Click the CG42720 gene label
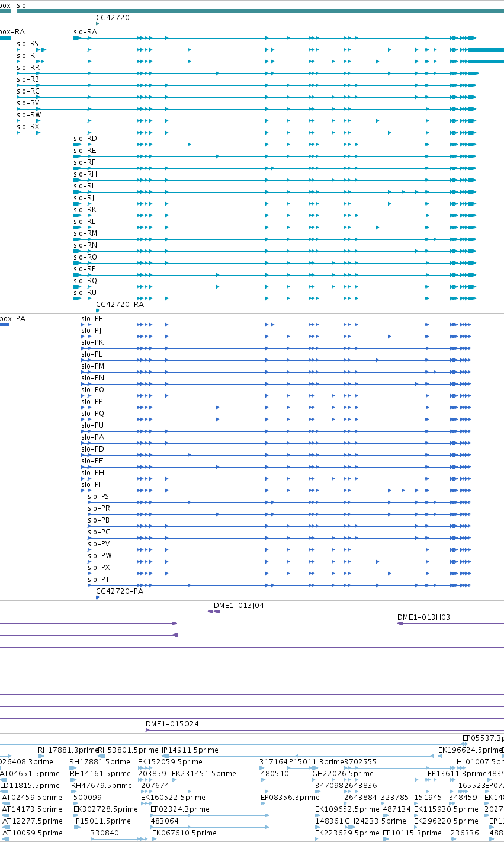Viewport: 504px width, 842px height. point(113,18)
